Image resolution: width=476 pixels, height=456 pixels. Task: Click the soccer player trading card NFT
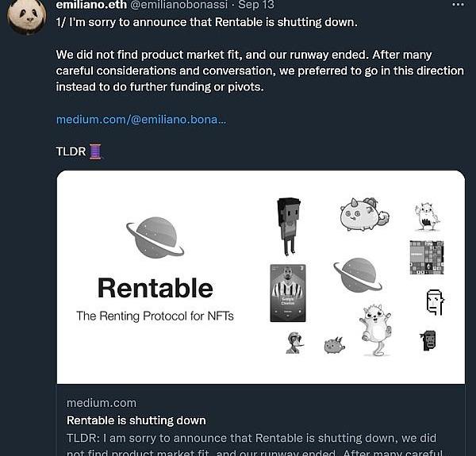coord(287,293)
